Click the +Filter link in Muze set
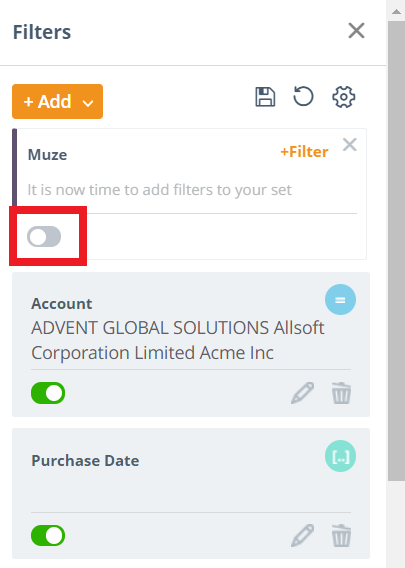This screenshot has width=405, height=568. click(x=304, y=151)
